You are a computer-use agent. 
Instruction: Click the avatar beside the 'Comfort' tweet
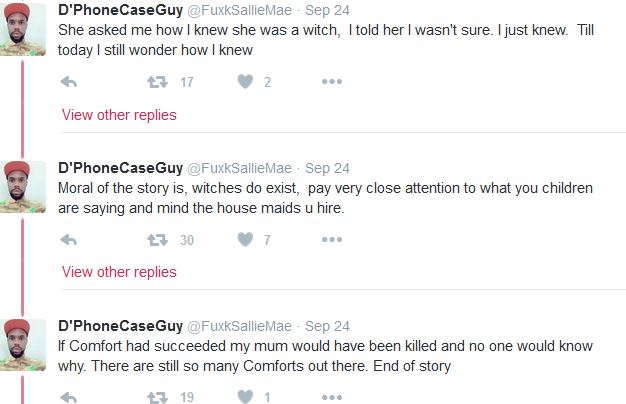(x=22, y=343)
